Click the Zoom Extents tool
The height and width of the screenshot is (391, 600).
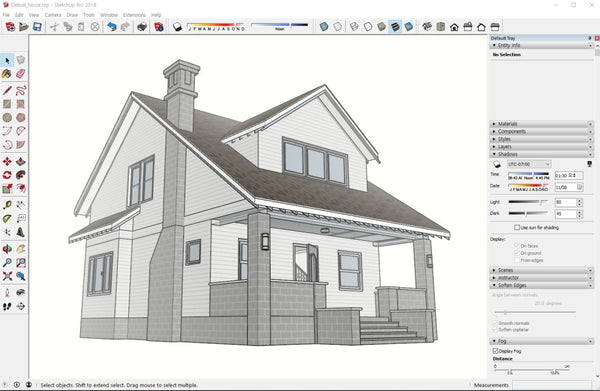pyautogui.click(x=7, y=276)
